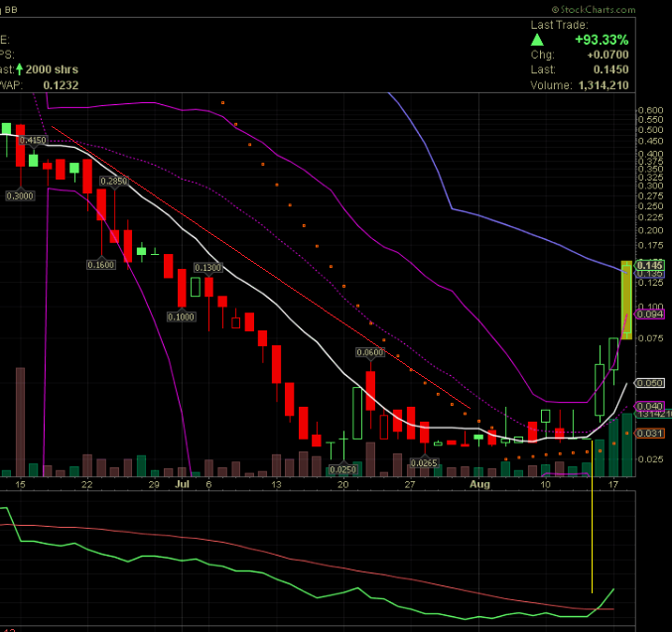Click the 0.031 orange SAR axis tag
The width and height of the screenshot is (672, 632).
[x=649, y=434]
